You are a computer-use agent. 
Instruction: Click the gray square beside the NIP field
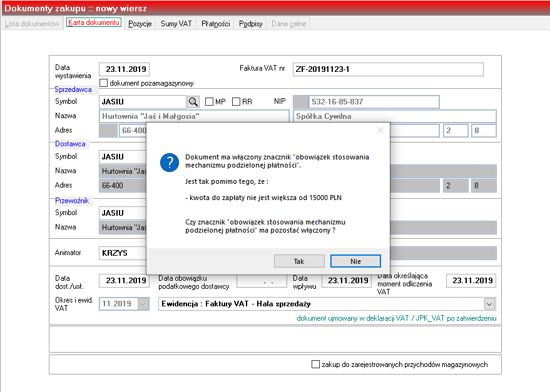300,102
